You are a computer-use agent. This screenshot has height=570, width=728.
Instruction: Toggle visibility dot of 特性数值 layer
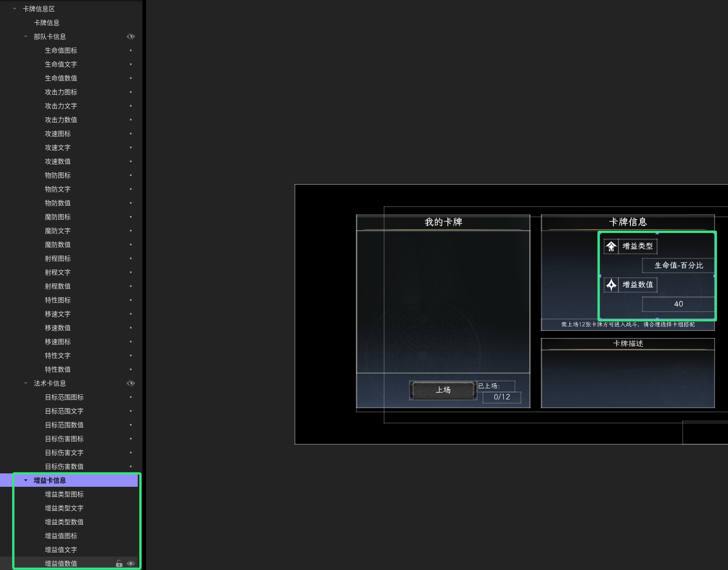pyautogui.click(x=131, y=369)
